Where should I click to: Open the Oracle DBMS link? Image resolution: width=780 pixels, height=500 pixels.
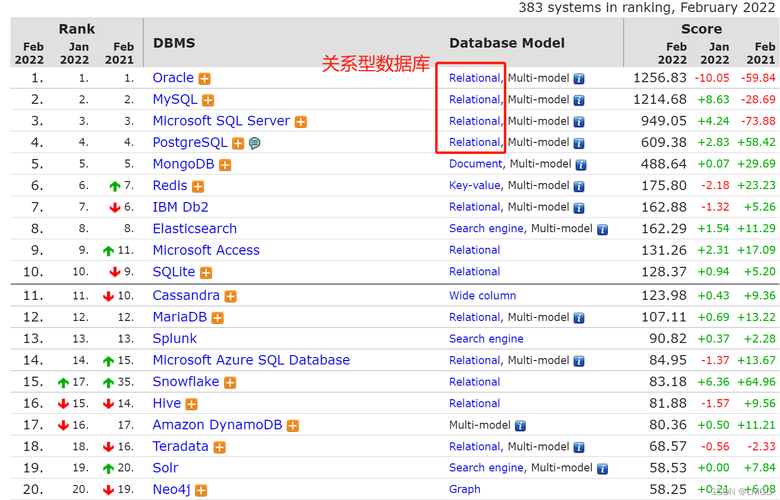pyautogui.click(x=173, y=78)
